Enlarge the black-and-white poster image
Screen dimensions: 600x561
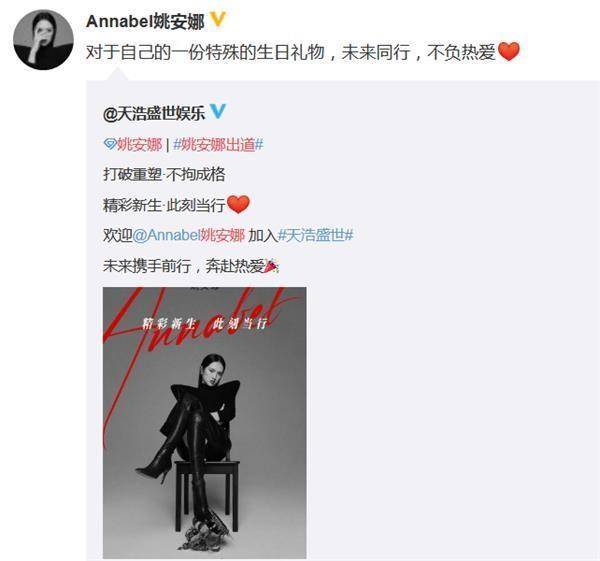pos(205,423)
